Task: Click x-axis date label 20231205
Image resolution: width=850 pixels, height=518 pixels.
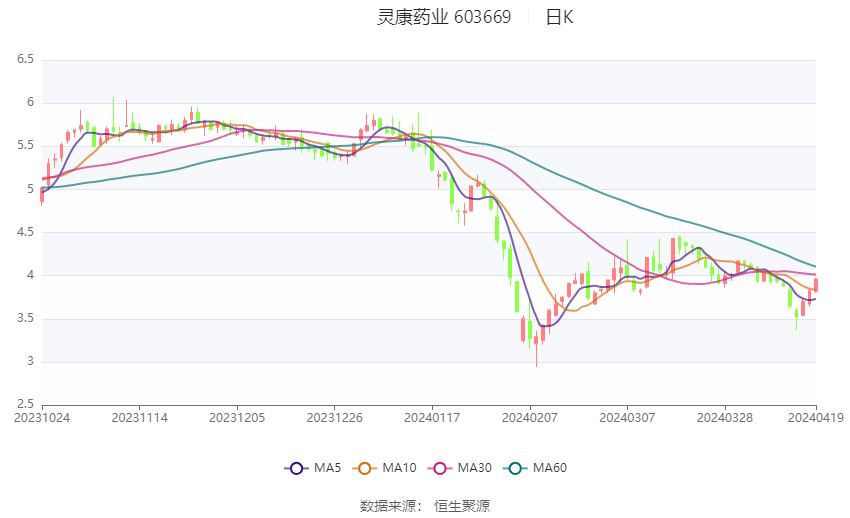Action: 237,418
